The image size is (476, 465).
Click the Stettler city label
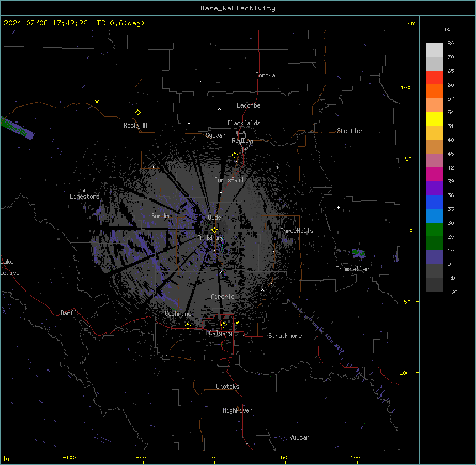350,131
